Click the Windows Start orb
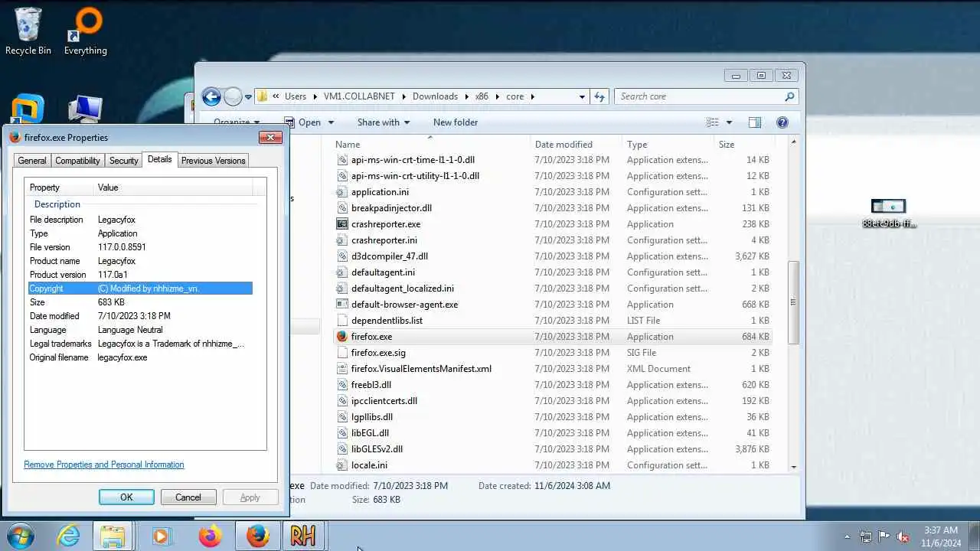This screenshot has width=980, height=551. pyautogui.click(x=21, y=536)
